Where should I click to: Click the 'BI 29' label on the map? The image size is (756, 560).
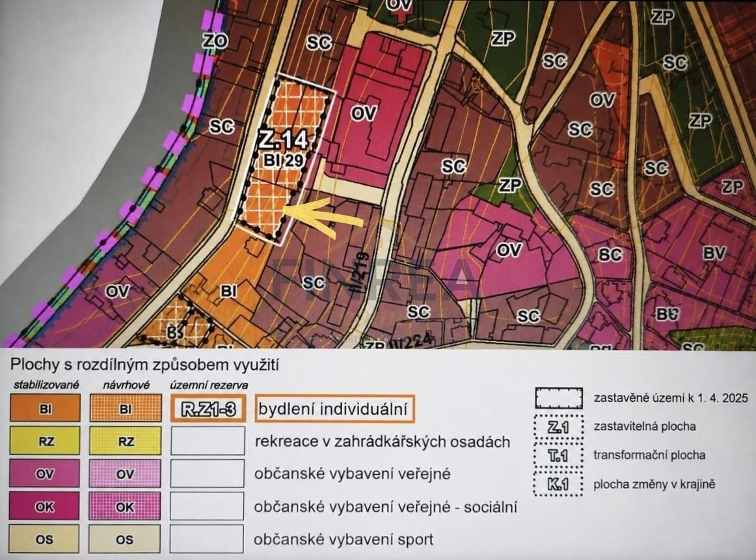click(284, 160)
